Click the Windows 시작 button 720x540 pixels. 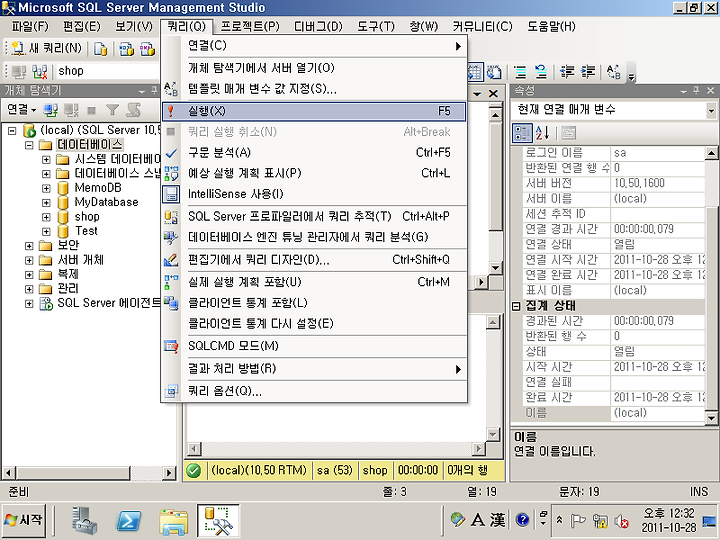(x=23, y=520)
